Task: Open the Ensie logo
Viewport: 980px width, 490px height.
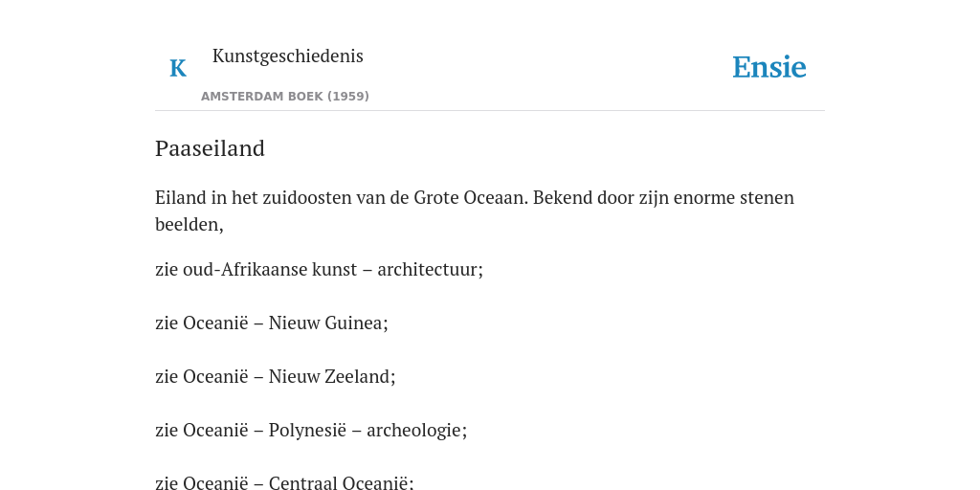Action: (x=769, y=67)
